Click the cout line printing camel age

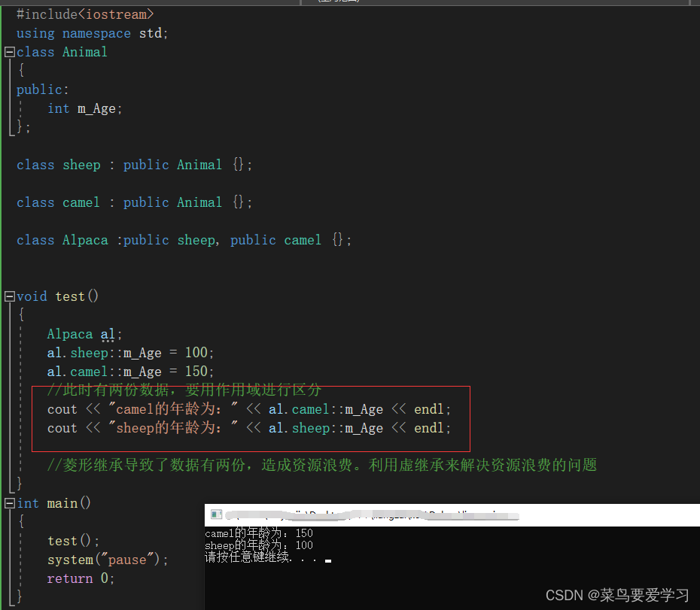point(249,409)
